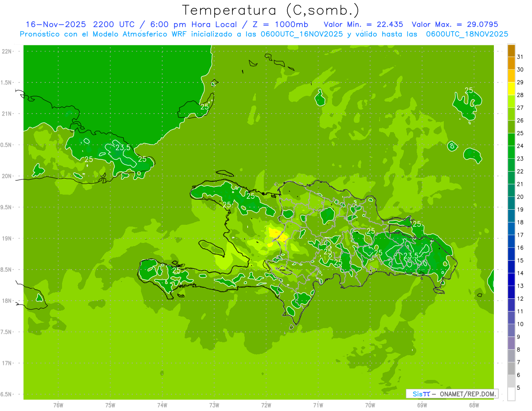
Task: Click the "23.5" contour label over eastern Cuba
Action: (x=123, y=148)
